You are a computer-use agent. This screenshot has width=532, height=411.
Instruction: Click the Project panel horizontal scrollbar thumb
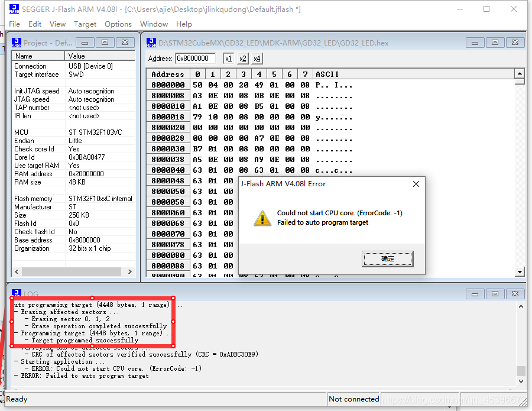[72, 271]
